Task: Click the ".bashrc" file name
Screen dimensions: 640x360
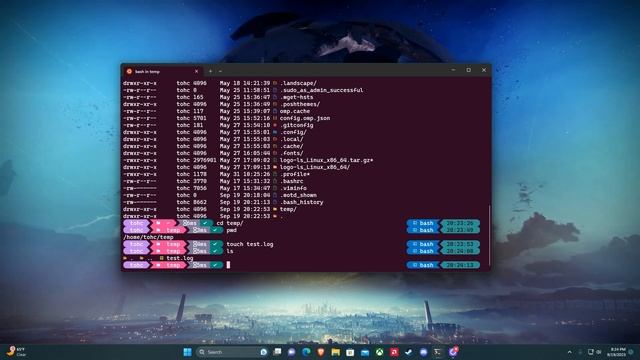Action: [291, 181]
